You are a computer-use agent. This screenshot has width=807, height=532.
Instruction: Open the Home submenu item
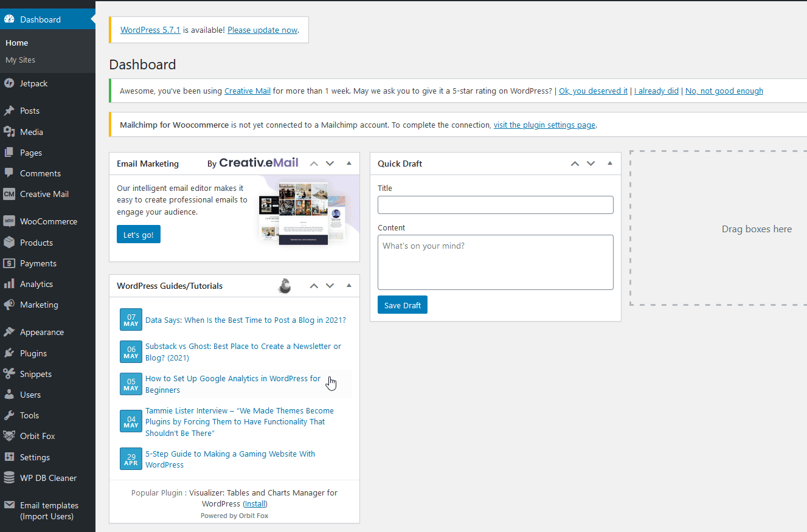point(17,43)
